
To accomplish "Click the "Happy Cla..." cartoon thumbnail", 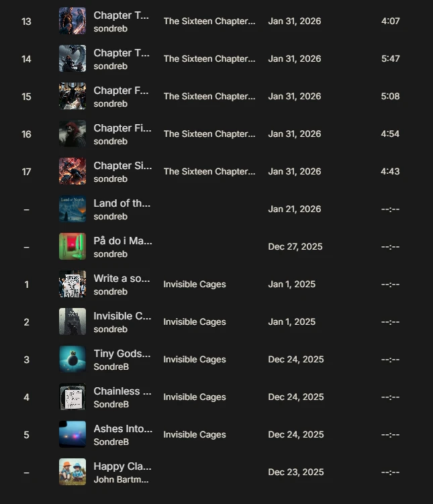I will (x=72, y=472).
